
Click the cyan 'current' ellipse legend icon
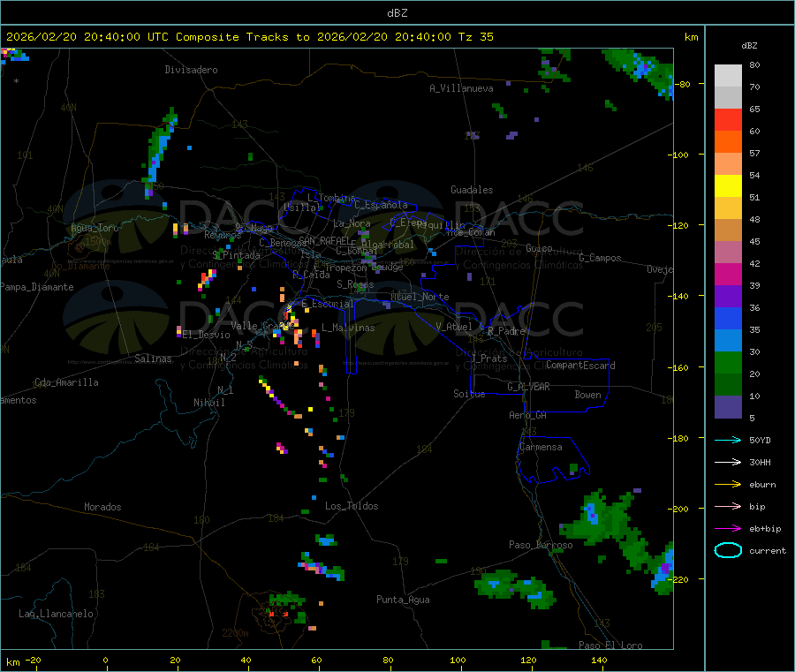pos(728,550)
